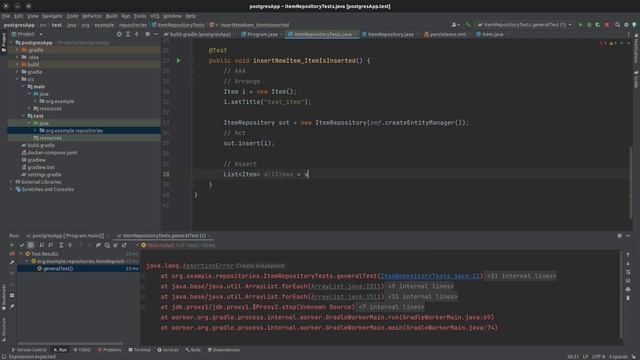Click the Test History clock icon in Run panel
Viewport: 640px width, 360px height.
[x=107, y=245]
